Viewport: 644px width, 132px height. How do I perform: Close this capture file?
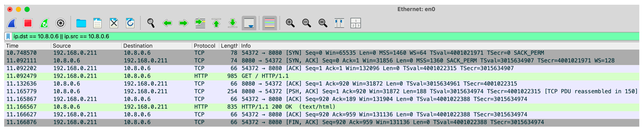[114, 23]
